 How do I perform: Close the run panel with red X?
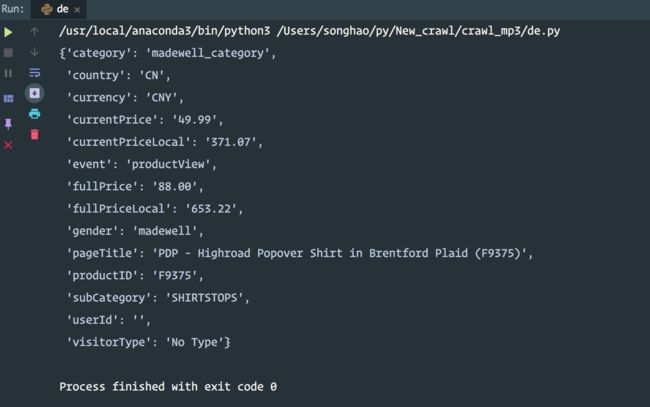[x=8, y=145]
